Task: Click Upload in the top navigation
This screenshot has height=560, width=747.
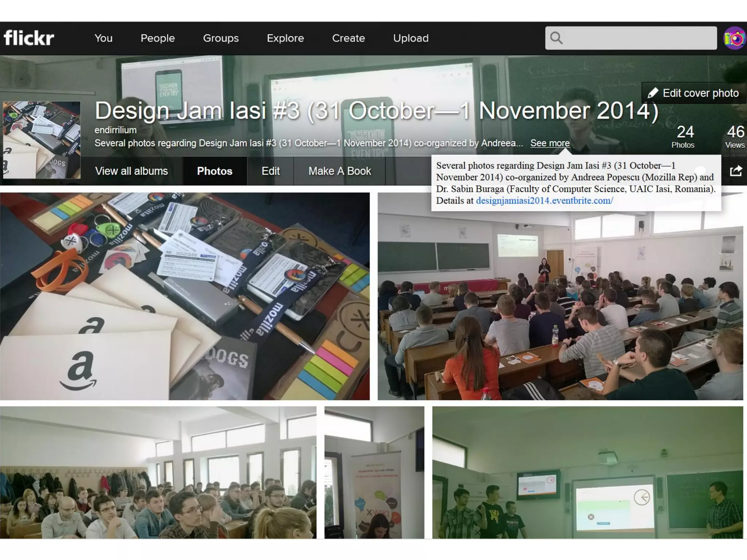Action: 411,38
